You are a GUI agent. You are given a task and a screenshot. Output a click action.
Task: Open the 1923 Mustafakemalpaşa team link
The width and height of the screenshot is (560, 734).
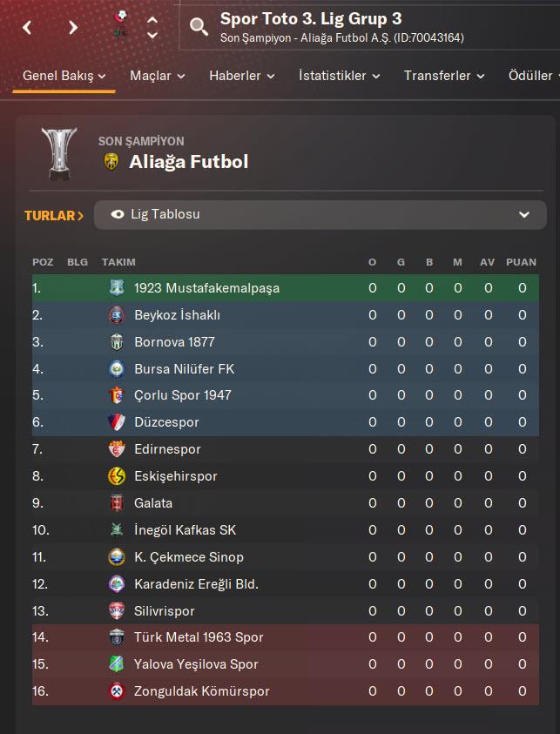[206, 288]
